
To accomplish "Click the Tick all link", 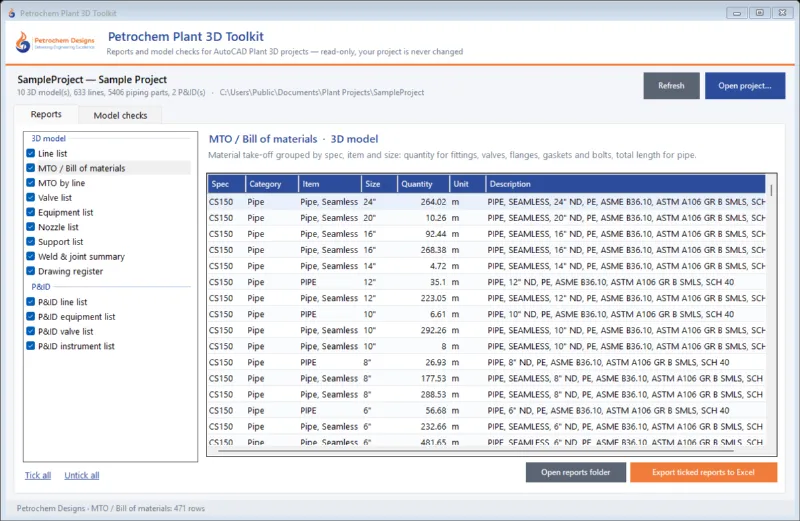I will [x=38, y=475].
